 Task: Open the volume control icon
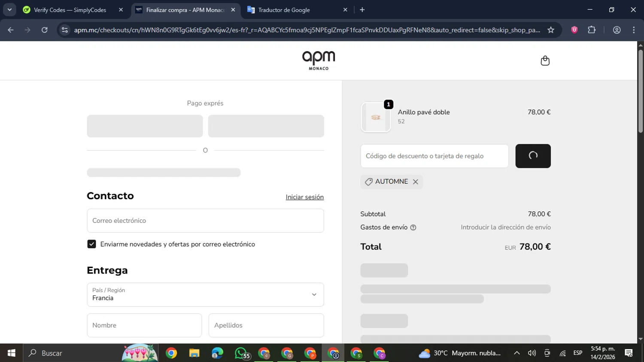[x=532, y=353]
